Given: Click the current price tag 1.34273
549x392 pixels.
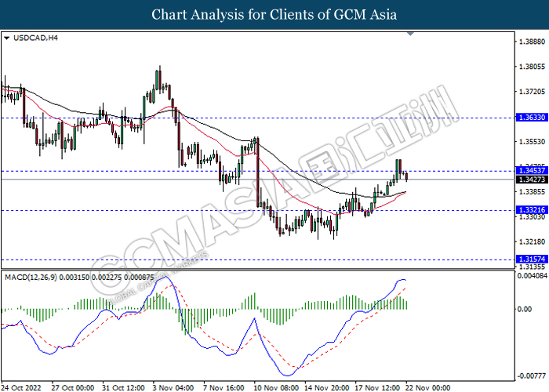Looking at the screenshot, I should pos(532,180).
